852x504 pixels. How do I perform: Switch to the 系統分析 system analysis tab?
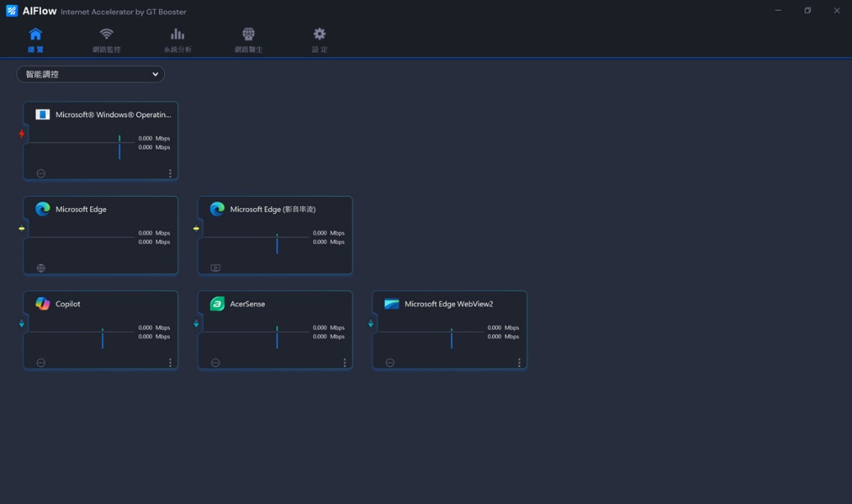[x=177, y=39]
